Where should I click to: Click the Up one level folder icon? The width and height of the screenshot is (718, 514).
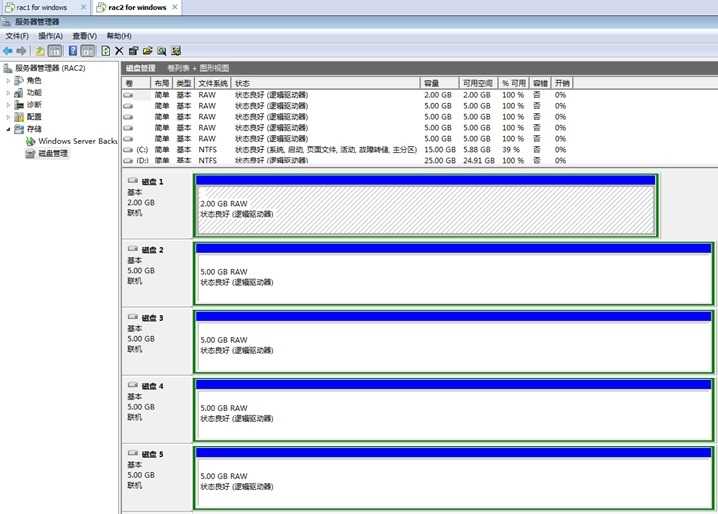(40, 51)
